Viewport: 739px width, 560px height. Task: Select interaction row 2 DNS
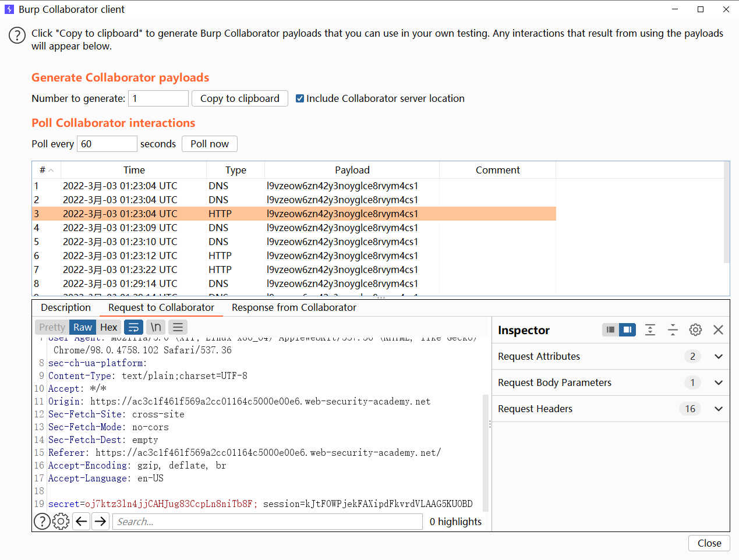click(294, 200)
